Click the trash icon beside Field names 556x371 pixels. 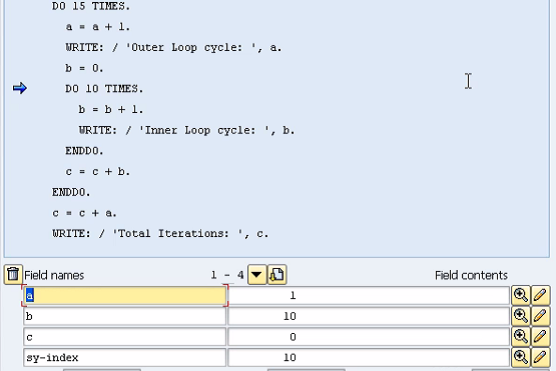pyautogui.click(x=13, y=275)
